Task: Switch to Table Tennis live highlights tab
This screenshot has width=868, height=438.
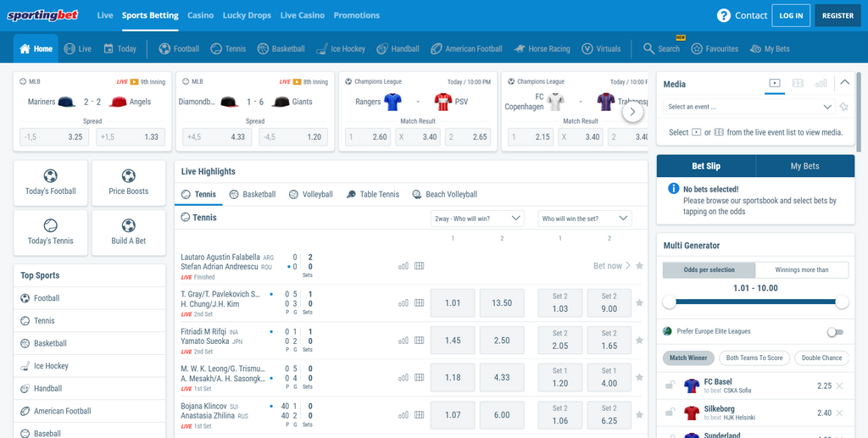Action: coord(372,195)
